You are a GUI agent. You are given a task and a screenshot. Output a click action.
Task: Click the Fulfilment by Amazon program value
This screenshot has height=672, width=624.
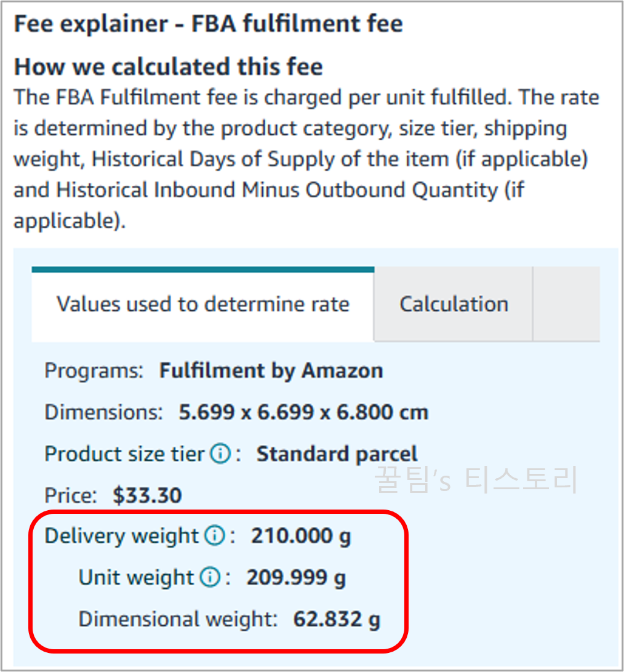(271, 370)
